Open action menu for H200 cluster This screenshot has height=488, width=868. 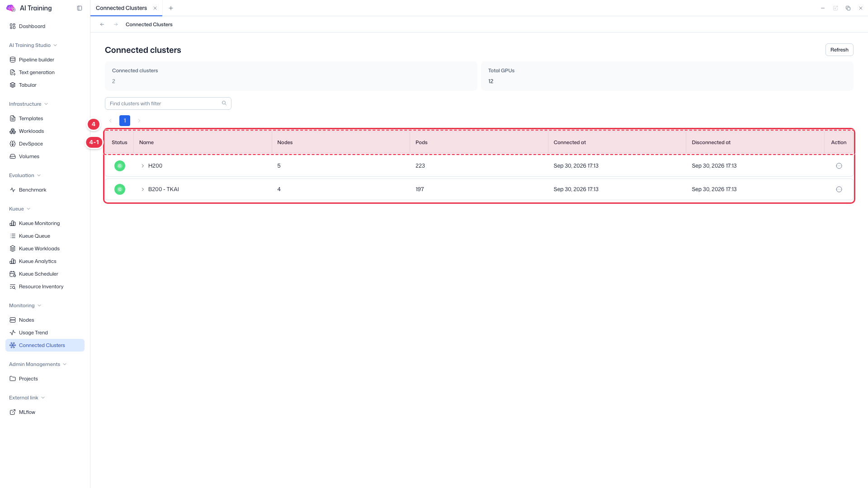(x=839, y=166)
